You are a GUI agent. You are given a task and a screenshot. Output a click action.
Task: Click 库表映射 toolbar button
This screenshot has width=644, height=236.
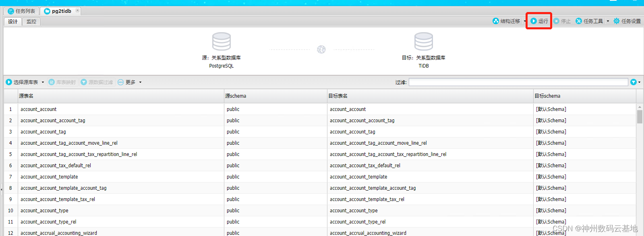click(62, 82)
